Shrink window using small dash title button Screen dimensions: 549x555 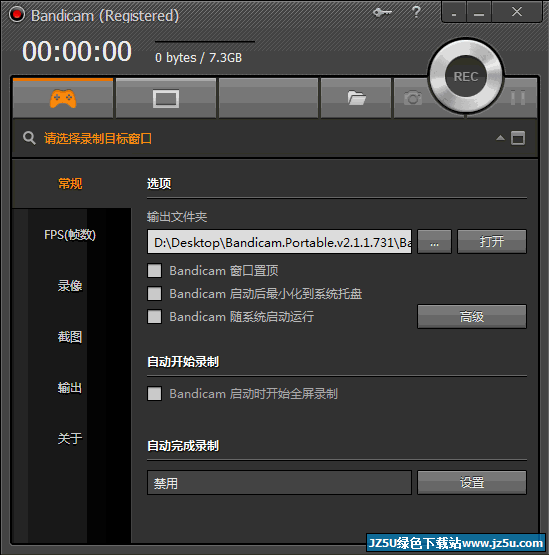pos(454,12)
